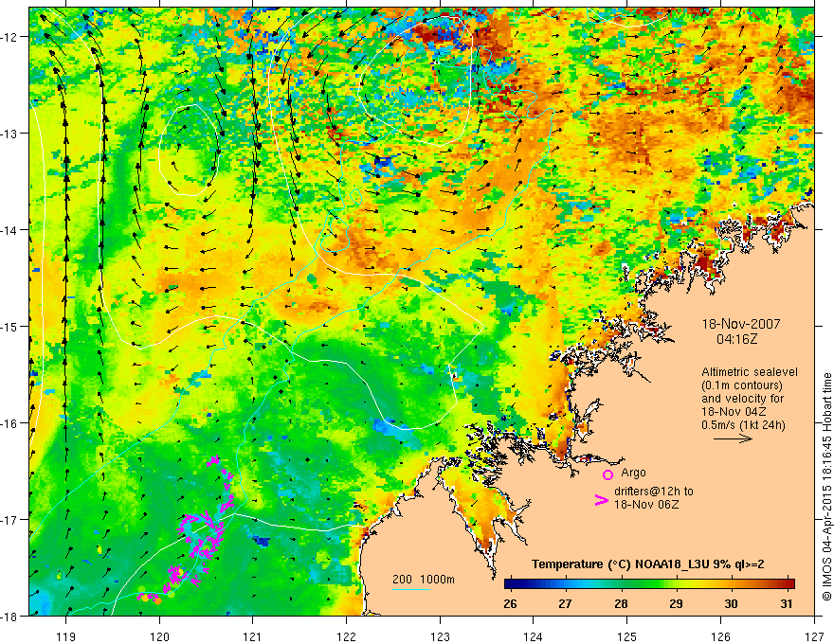Select the temperature color bar
This screenshot has height=644, width=834.
point(649,584)
